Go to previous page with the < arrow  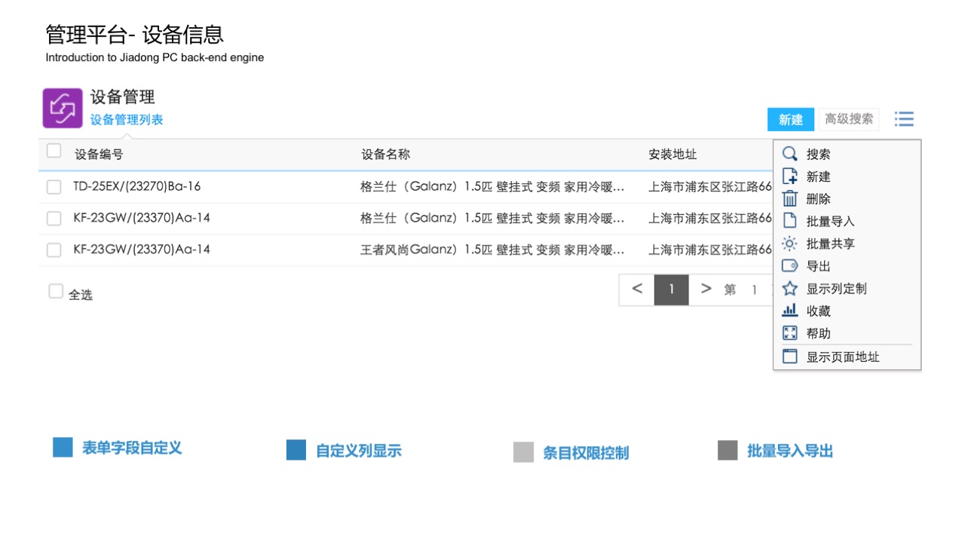tap(637, 289)
